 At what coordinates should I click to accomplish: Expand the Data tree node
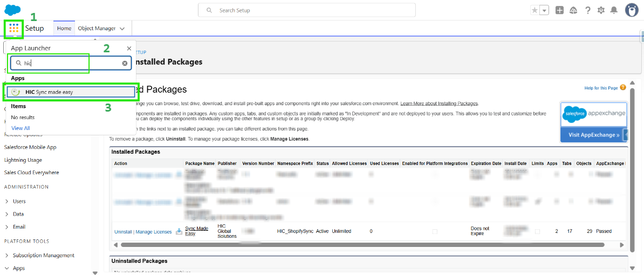(x=7, y=214)
